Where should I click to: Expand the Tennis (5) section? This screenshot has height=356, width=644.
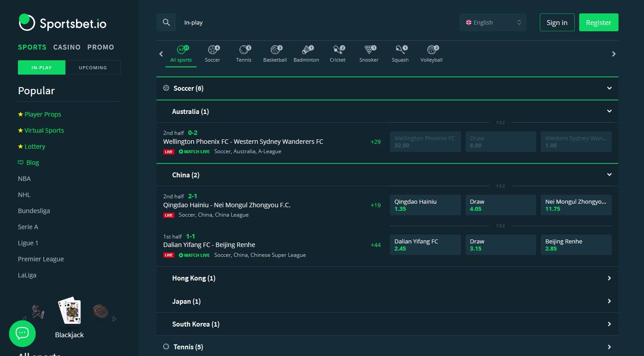387,347
